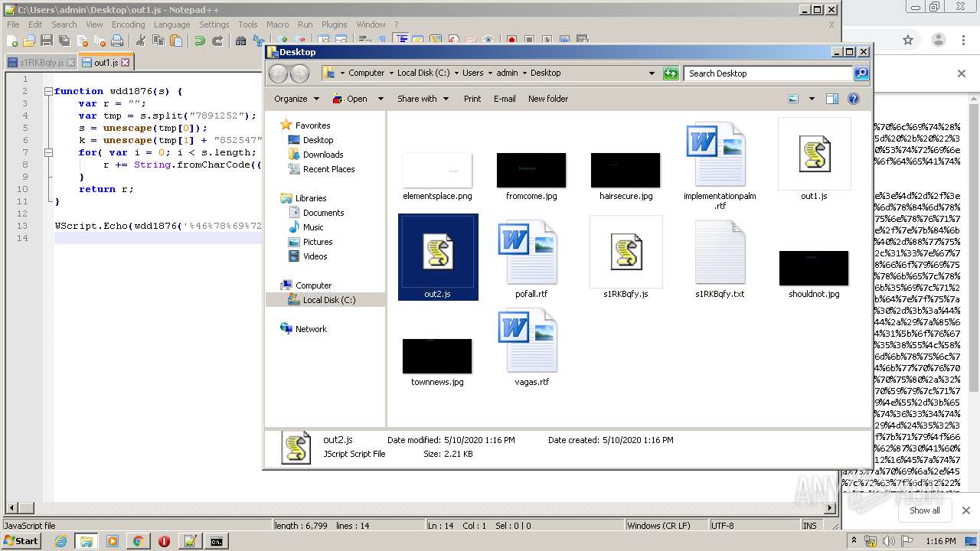Viewport: 980px width, 551px height.
Task: Go back in Explorer Desktop window
Action: click(x=279, y=73)
